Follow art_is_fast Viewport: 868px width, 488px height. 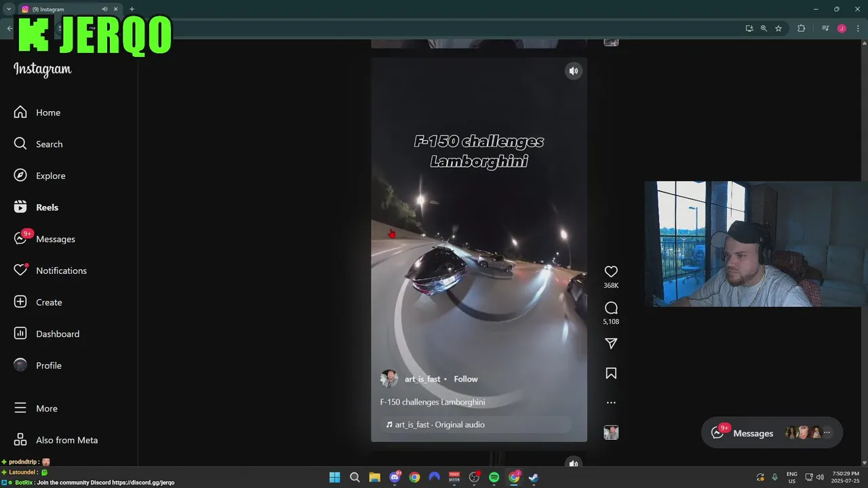coord(466,379)
